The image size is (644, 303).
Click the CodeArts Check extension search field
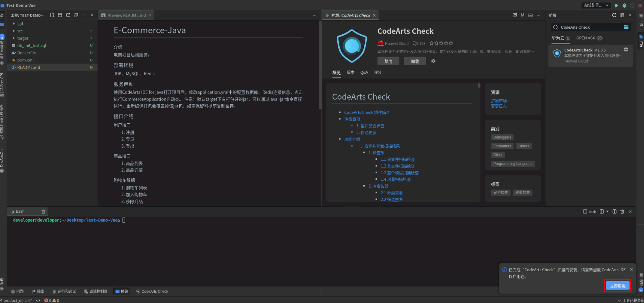point(590,27)
